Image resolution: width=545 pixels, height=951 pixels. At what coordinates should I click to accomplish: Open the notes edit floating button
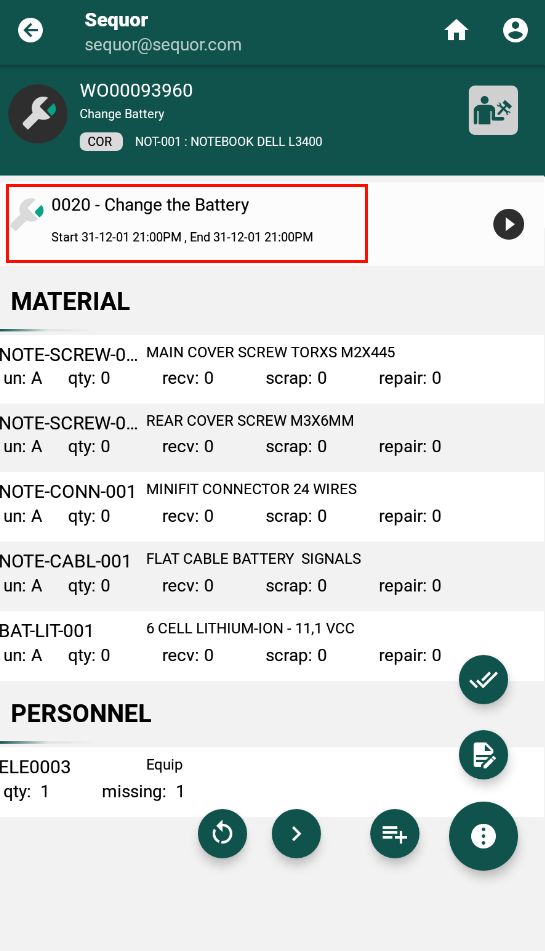483,754
